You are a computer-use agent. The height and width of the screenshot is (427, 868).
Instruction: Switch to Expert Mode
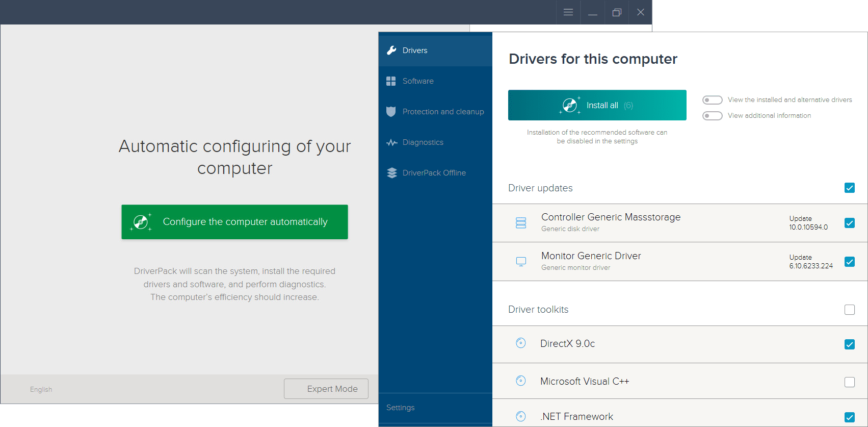(x=326, y=389)
